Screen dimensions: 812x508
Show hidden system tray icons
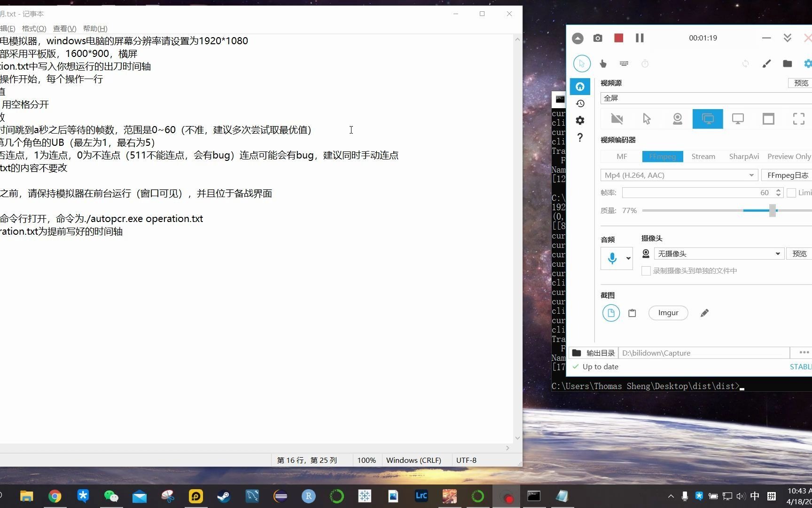pos(671,496)
